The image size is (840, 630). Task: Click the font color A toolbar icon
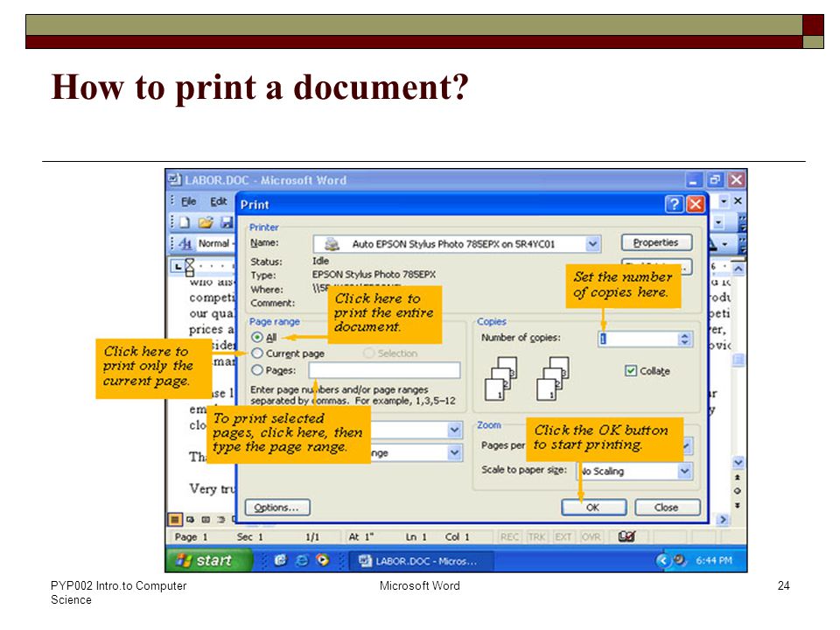712,244
